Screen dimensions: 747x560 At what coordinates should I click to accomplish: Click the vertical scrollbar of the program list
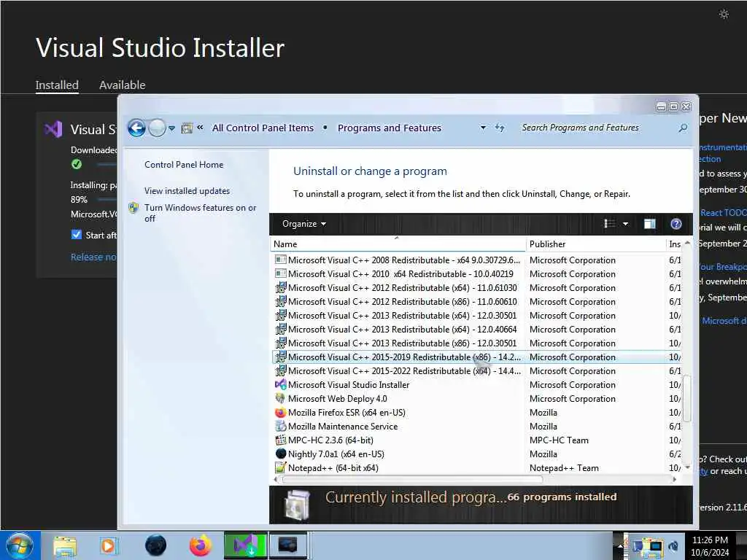[687, 399]
